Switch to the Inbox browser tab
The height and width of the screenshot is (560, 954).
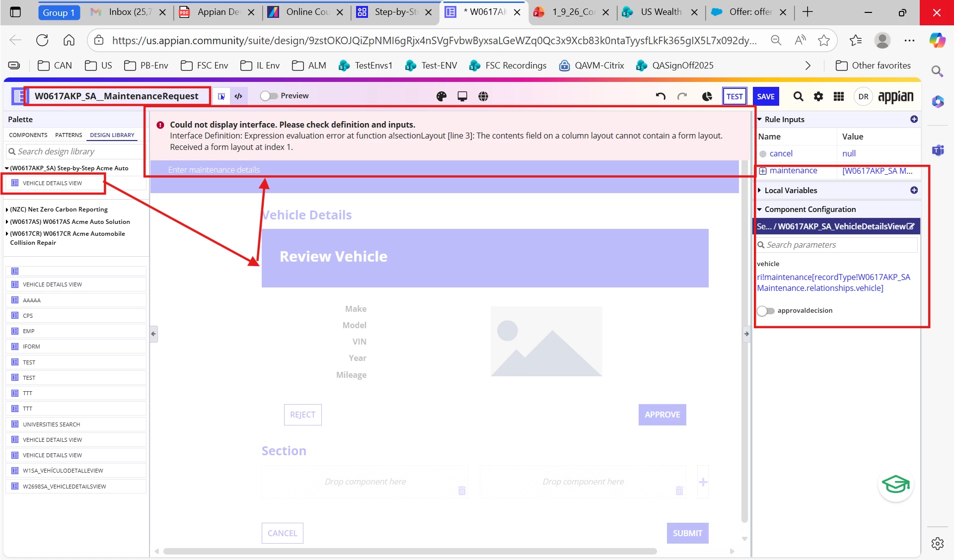(128, 12)
